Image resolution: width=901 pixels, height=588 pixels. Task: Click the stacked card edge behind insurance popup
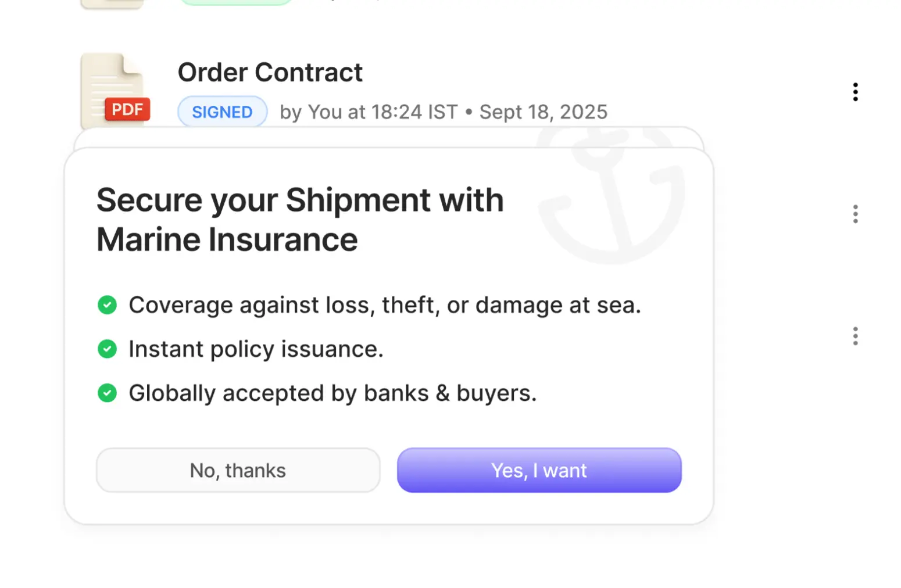tap(388, 137)
